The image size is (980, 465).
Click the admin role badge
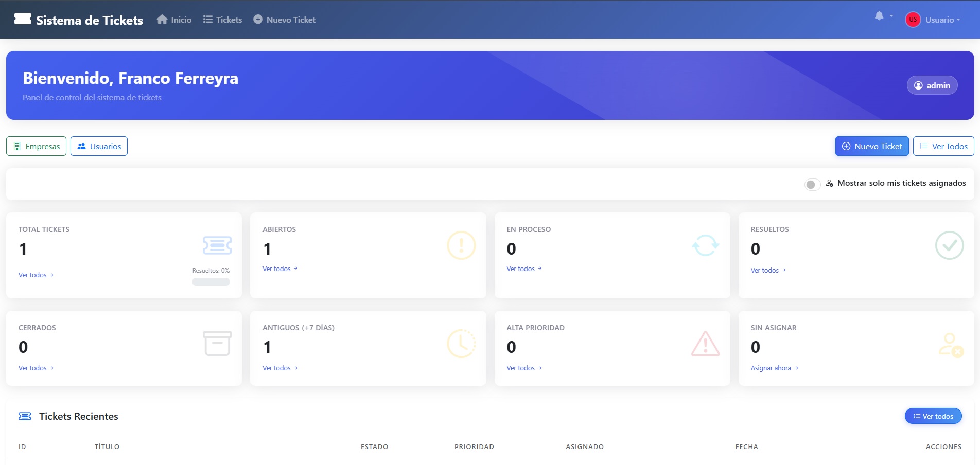(x=932, y=85)
